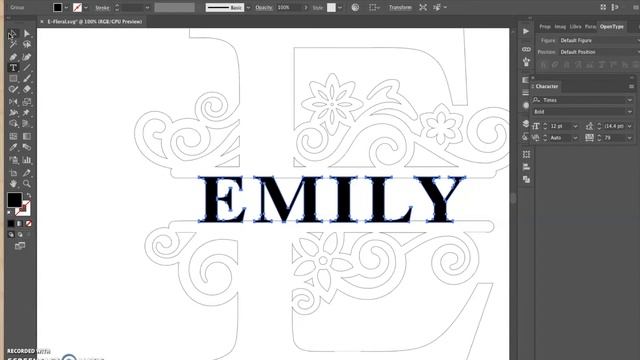
Task: Switch to the Paragraph panel tab
Action: [x=590, y=27]
